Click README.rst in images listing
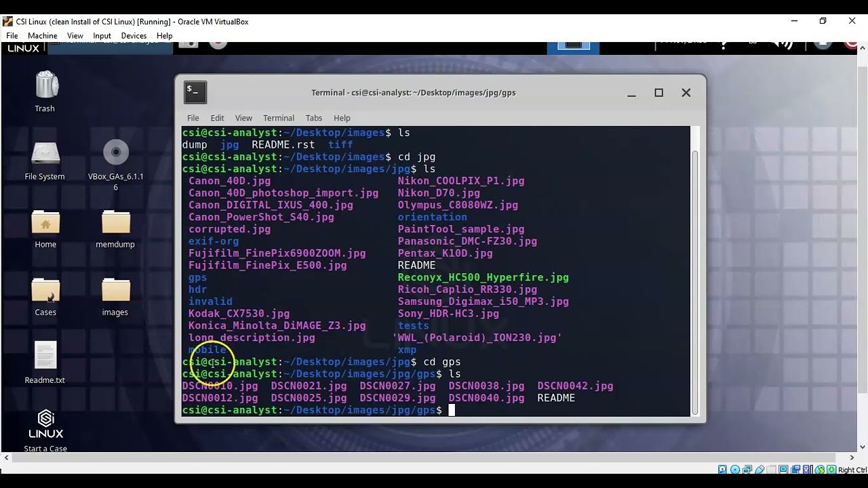 click(283, 145)
